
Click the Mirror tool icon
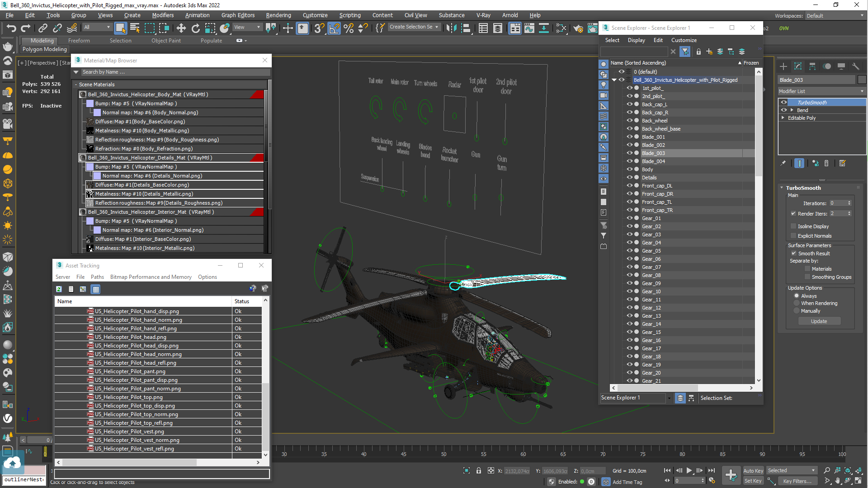pos(451,28)
